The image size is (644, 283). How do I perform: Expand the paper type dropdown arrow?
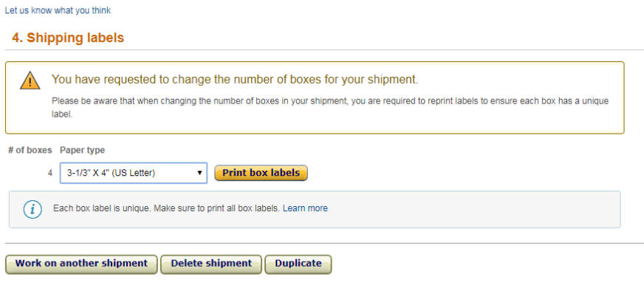pyautogui.click(x=199, y=173)
